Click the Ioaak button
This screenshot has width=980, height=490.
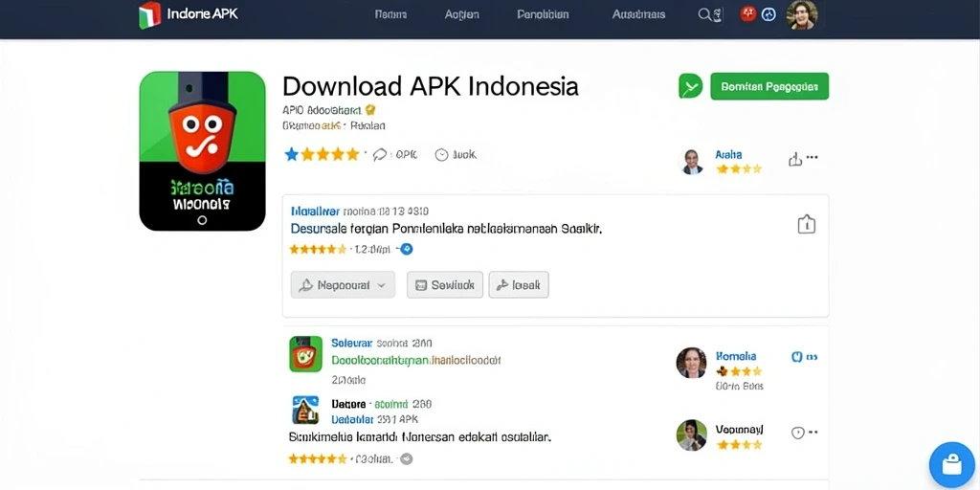click(519, 285)
